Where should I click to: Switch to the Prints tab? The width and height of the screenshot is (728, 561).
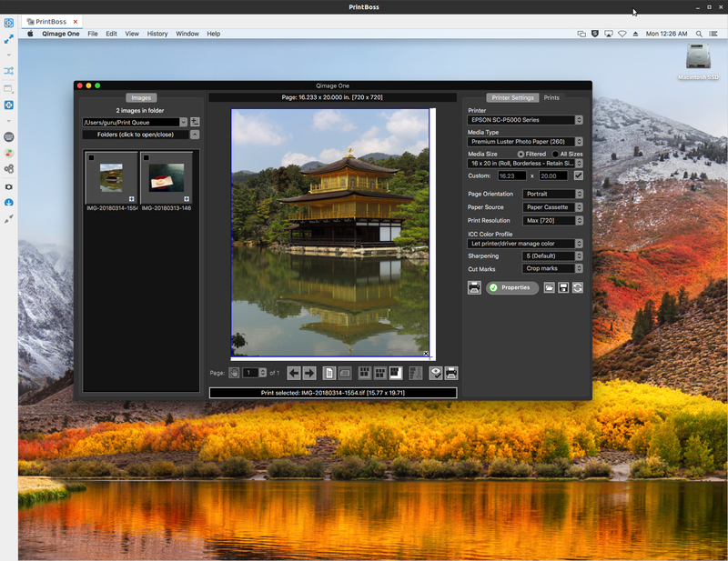coord(551,98)
